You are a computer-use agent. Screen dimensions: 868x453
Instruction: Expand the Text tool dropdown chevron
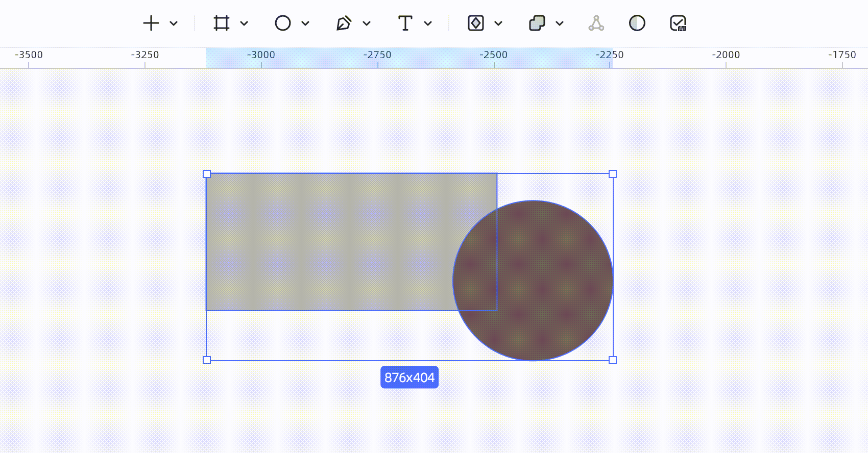pos(428,23)
